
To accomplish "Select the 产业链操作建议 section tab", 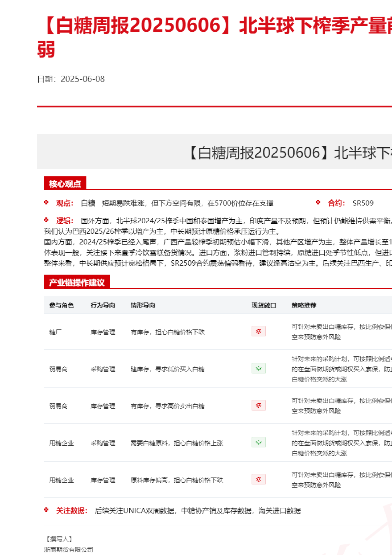I will 77,282.
